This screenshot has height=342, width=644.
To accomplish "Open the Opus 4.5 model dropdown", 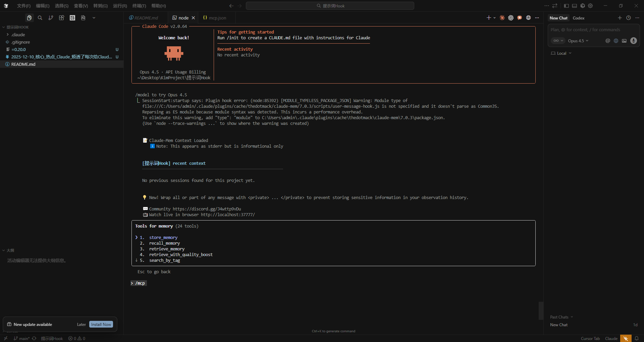I will [x=578, y=41].
